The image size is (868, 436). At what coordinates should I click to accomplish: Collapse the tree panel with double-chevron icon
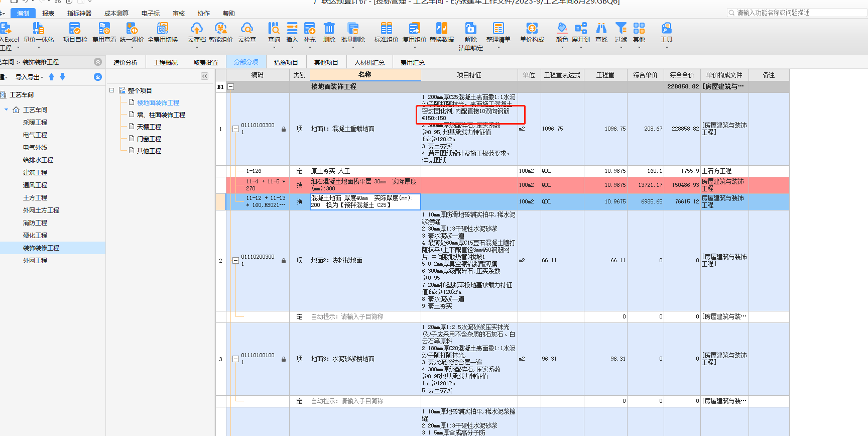coord(204,76)
